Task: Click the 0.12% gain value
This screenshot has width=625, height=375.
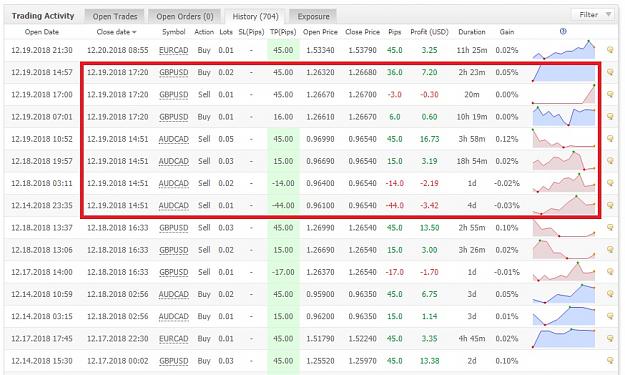Action: pyautogui.click(x=507, y=139)
